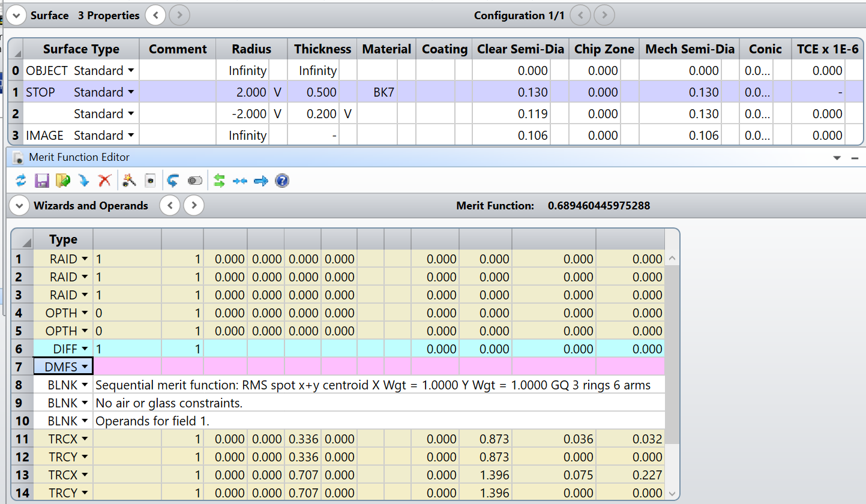Click the merit function scrollbar up arrow
The width and height of the screenshot is (866, 504).
coord(672,259)
